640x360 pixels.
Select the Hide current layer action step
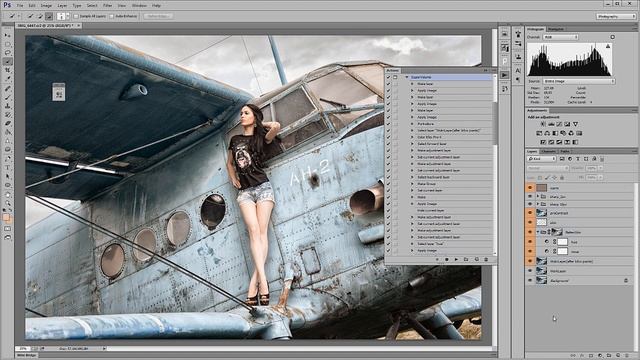[x=431, y=210]
